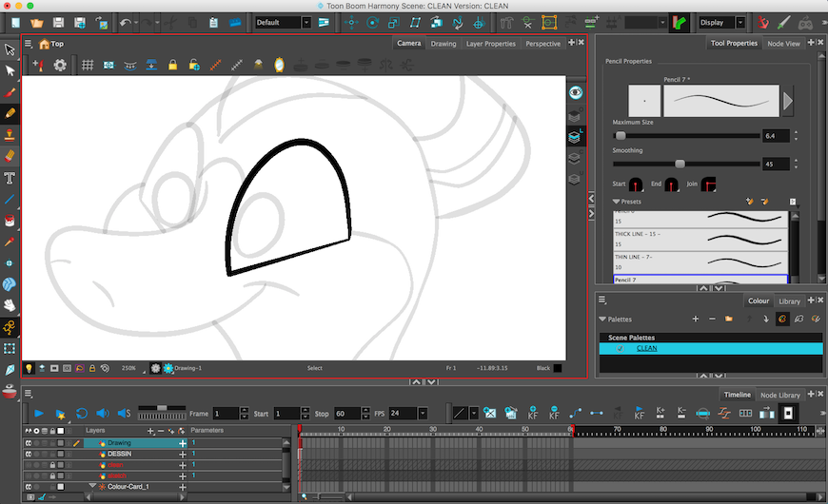828x504 pixels.
Task: Toggle the Show grid icon in Camera toolbar
Action: [x=88, y=65]
